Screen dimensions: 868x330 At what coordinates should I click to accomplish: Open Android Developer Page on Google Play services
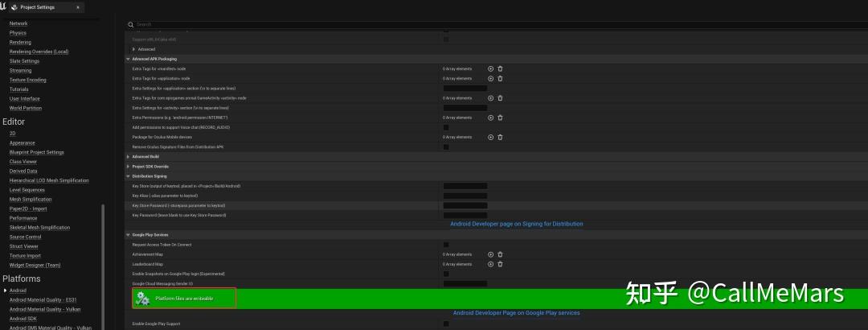click(x=517, y=313)
